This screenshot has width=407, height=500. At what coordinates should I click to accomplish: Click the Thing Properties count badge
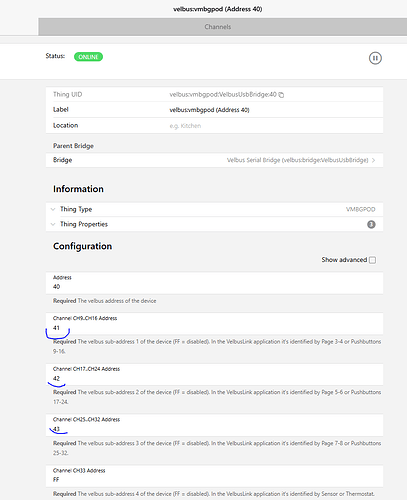371,224
